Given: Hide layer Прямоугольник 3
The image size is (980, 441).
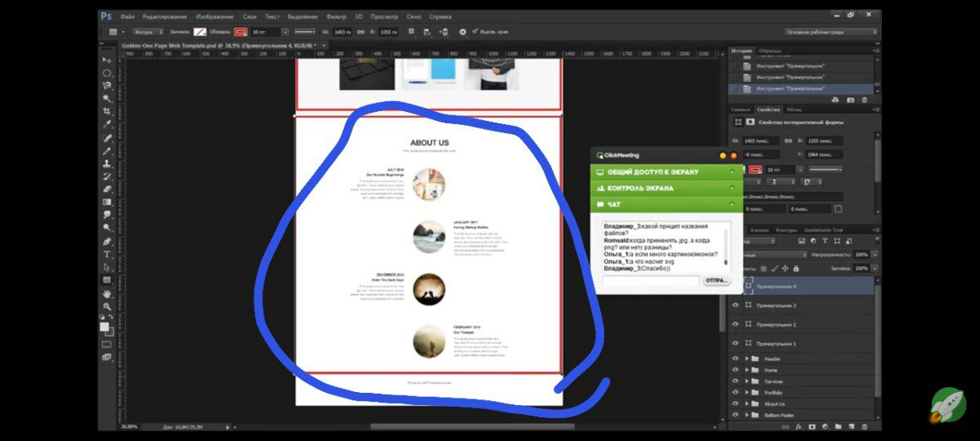Looking at the screenshot, I should pyautogui.click(x=736, y=305).
